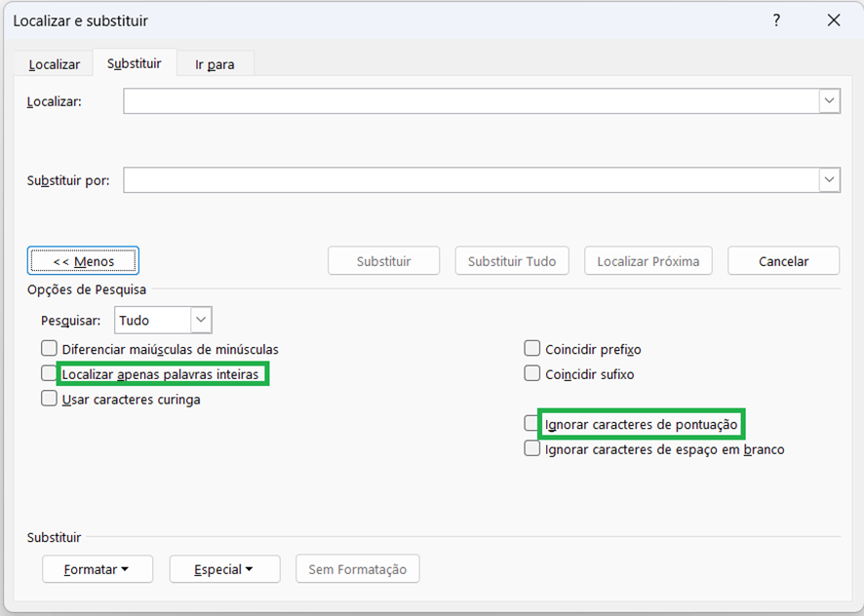Check Localizar apenas palavras inteiras

point(50,373)
